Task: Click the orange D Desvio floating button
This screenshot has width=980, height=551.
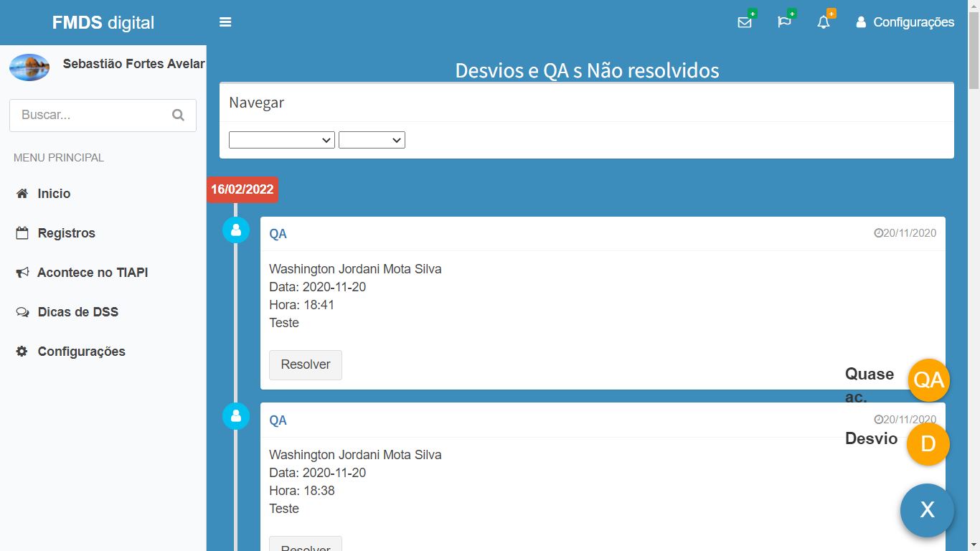Action: point(928,444)
